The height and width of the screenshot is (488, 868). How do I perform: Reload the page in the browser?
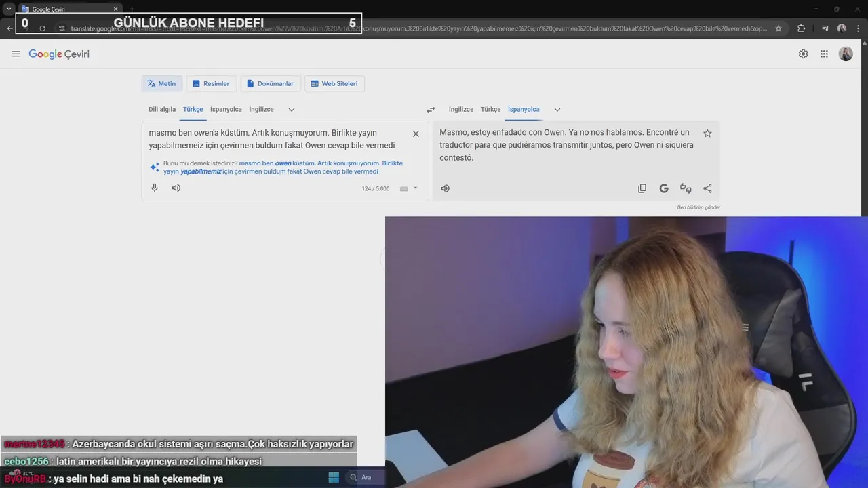(x=42, y=28)
